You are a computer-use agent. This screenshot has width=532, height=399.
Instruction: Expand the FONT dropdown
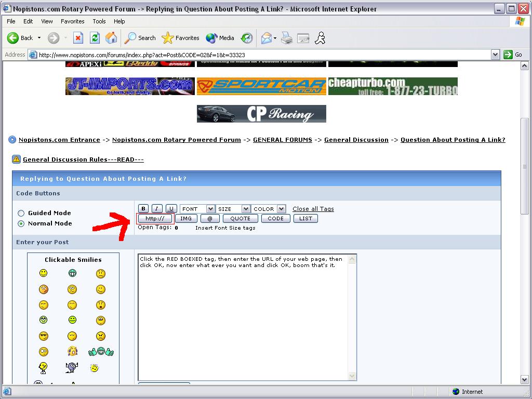pyautogui.click(x=197, y=209)
